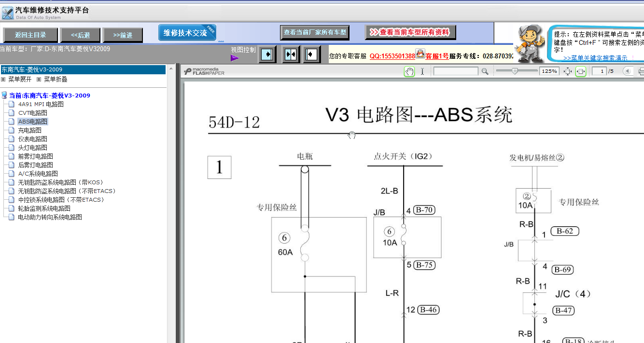Open 维修技术交流 button
Image resolution: width=644 pixels, height=343 pixels.
click(187, 33)
